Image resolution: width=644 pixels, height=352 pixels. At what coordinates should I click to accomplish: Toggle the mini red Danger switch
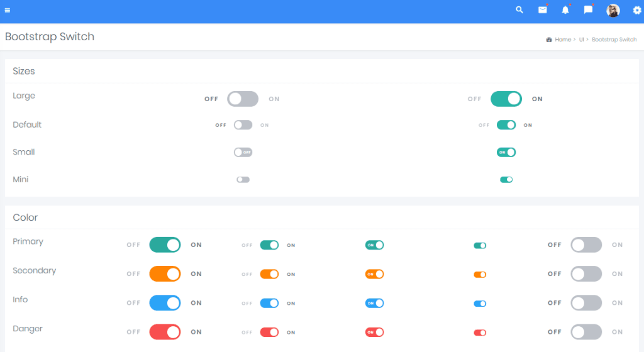click(480, 333)
